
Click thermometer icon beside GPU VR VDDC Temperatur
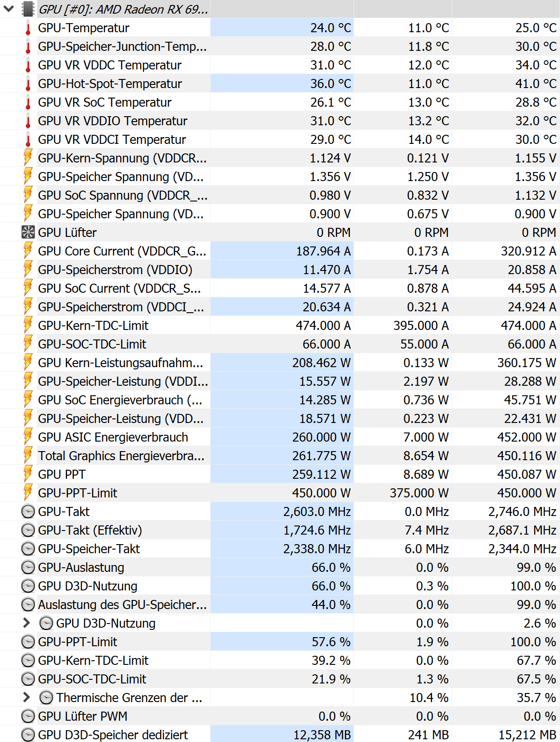pyautogui.click(x=28, y=65)
